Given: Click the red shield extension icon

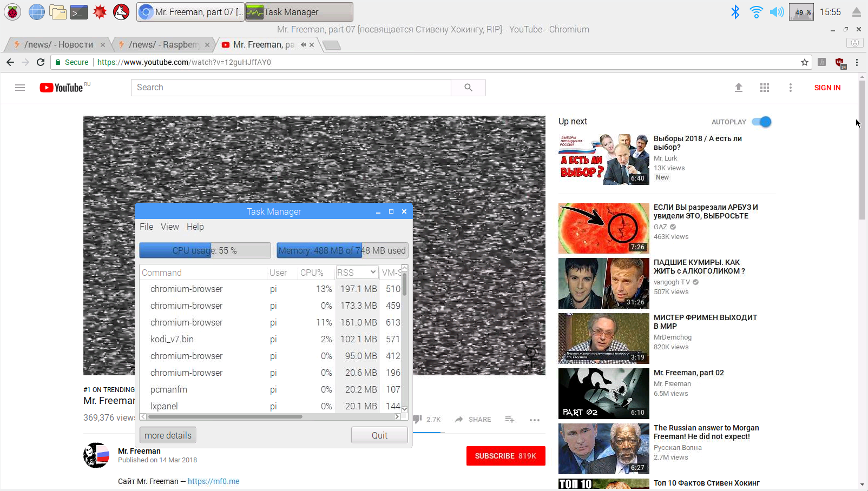Looking at the screenshot, I should tap(840, 63).
